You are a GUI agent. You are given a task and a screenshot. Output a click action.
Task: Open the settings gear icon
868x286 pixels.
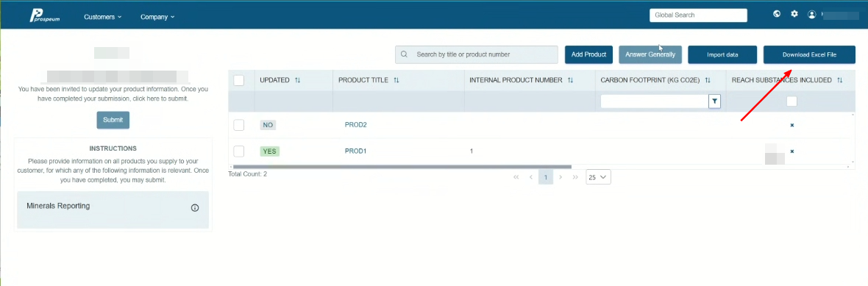click(794, 15)
